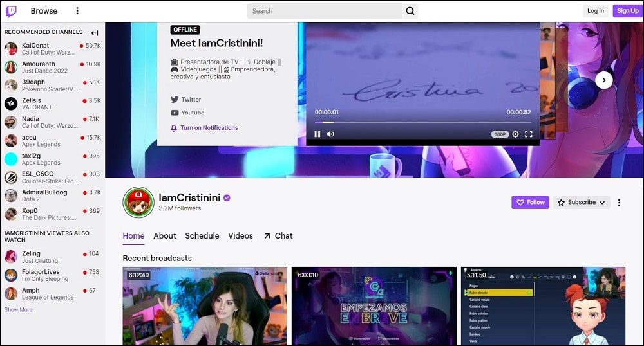Click the Youtube play icon

tap(175, 113)
